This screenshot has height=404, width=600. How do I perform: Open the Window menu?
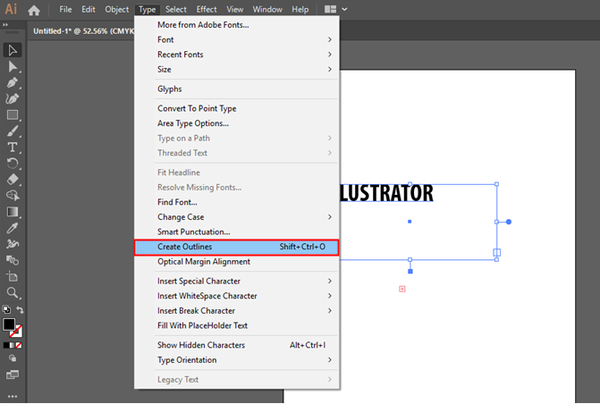267,9
